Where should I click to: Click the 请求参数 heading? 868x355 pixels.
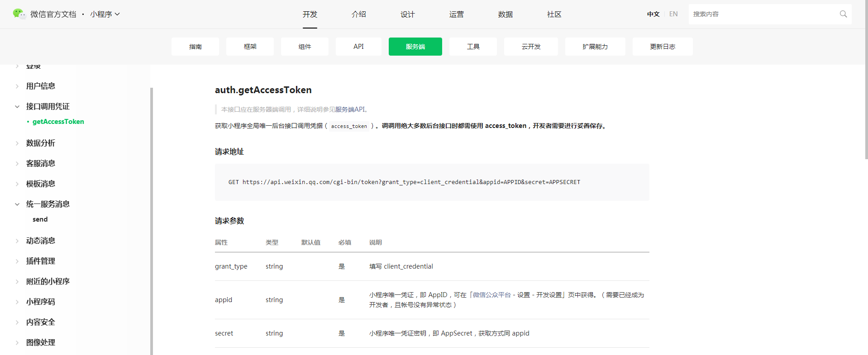[x=229, y=221]
